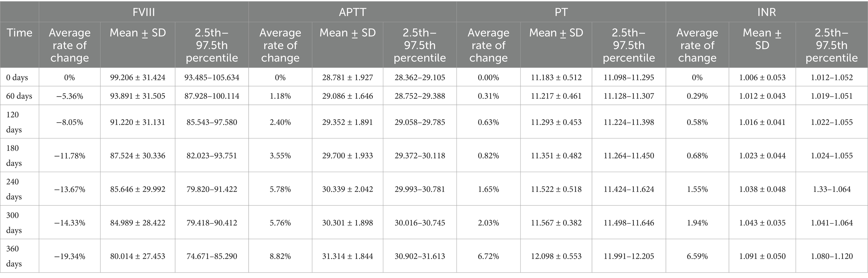Image resolution: width=868 pixels, height=278 pixels.
Task: Click the 6.59% INR cell
Action: (697, 256)
